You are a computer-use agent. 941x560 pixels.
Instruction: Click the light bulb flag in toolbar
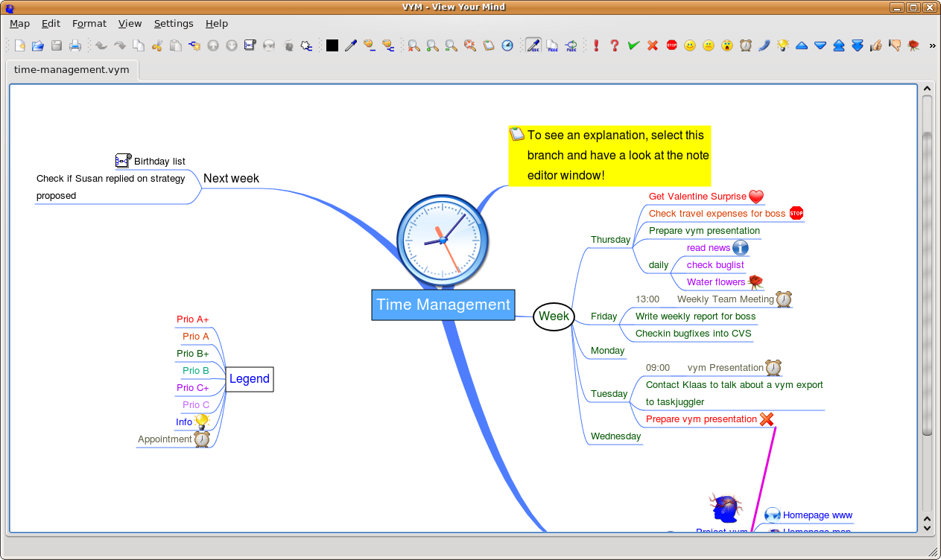coord(783,45)
